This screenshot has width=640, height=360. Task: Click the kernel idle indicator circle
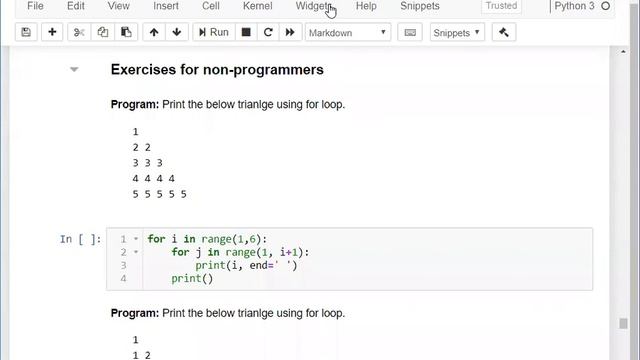[606, 6]
